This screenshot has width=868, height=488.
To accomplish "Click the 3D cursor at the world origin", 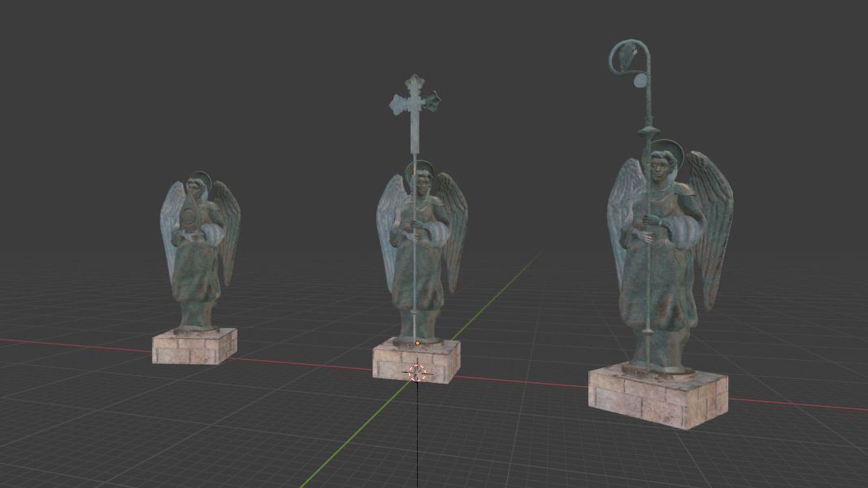I will point(417,372).
